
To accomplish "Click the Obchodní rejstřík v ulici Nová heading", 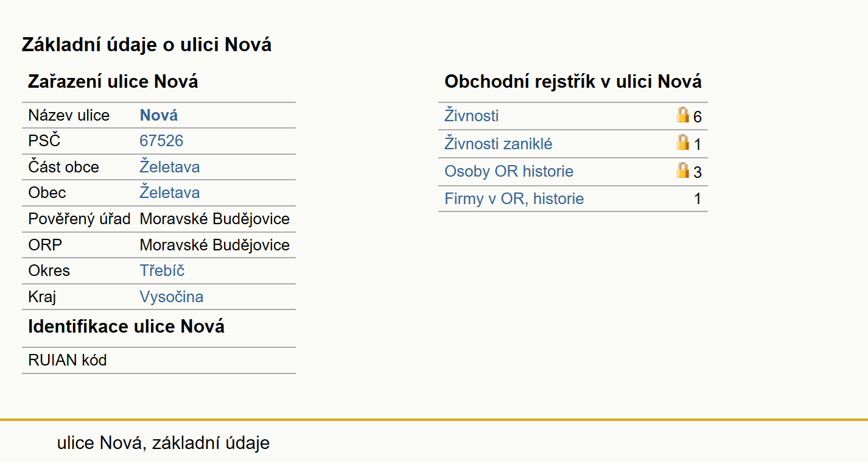I will (573, 82).
